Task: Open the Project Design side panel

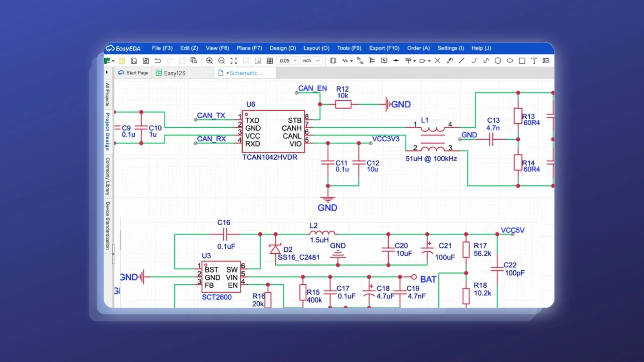Action: (107, 131)
